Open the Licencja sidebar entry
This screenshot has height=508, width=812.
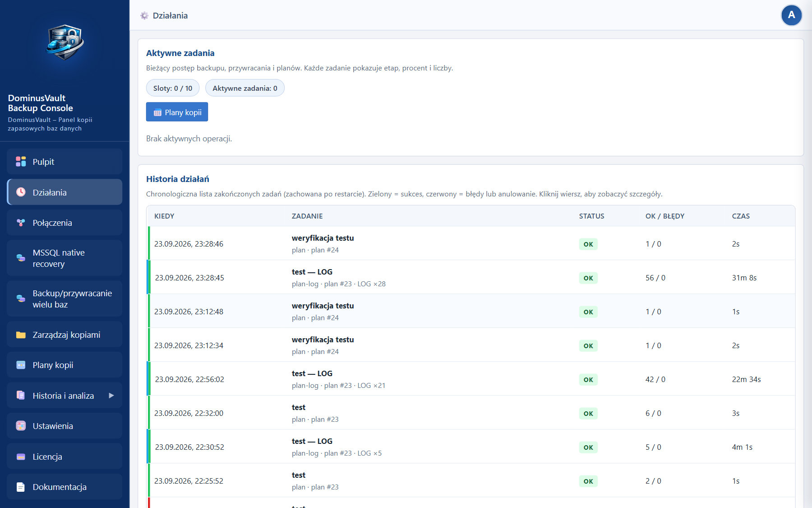[65, 457]
